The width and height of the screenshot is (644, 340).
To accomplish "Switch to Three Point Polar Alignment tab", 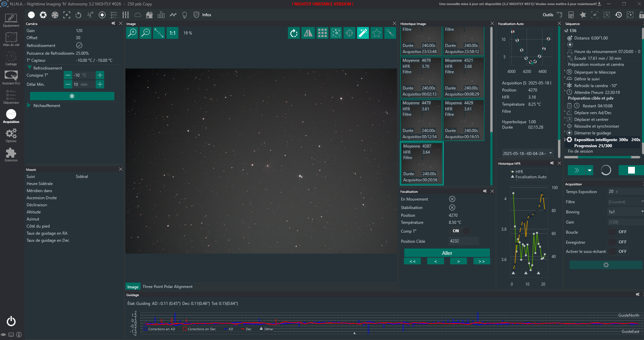I will [x=167, y=287].
